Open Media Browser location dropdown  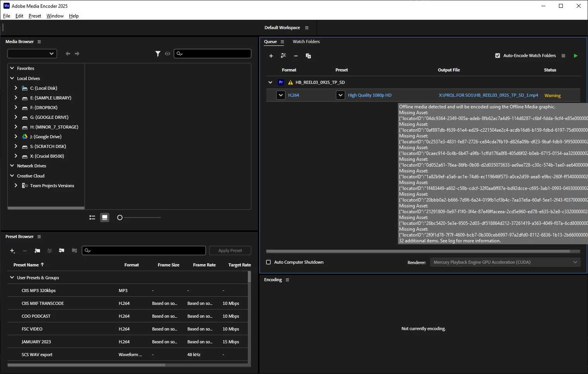tap(32, 54)
